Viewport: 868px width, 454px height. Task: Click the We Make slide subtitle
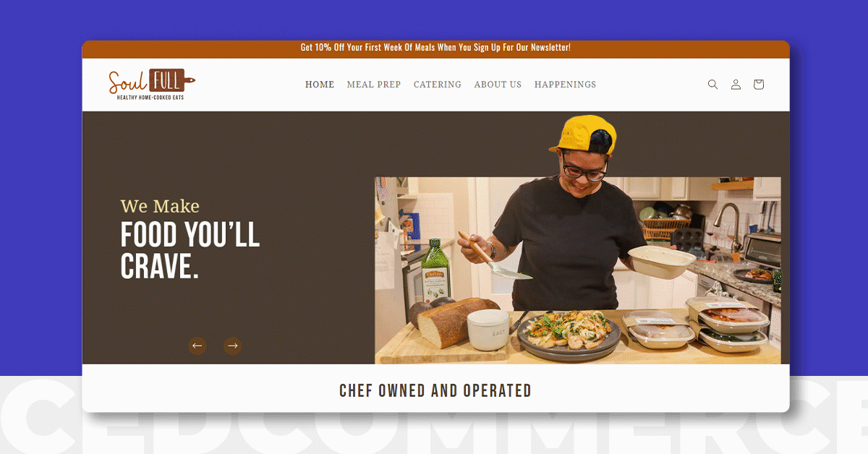click(x=160, y=206)
